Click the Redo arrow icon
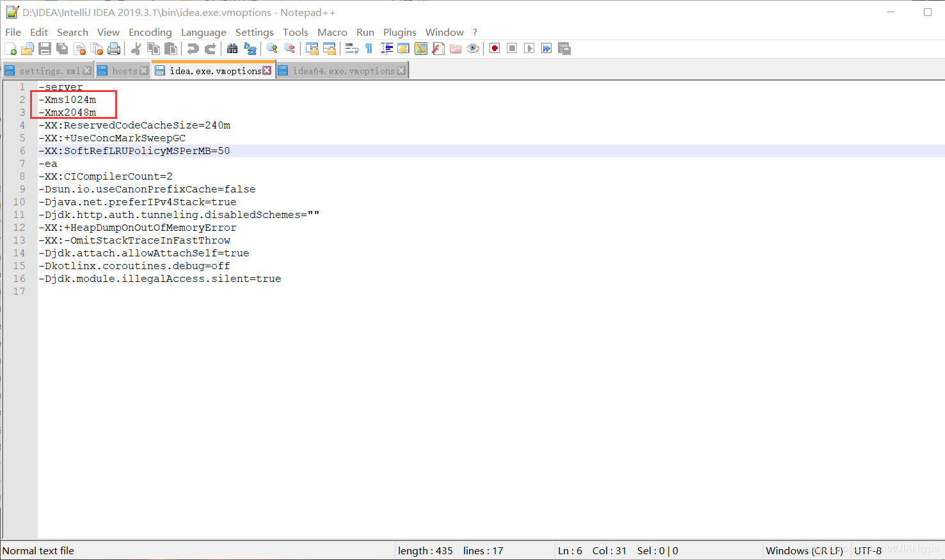Viewport: 945px width, 560px height. [210, 49]
